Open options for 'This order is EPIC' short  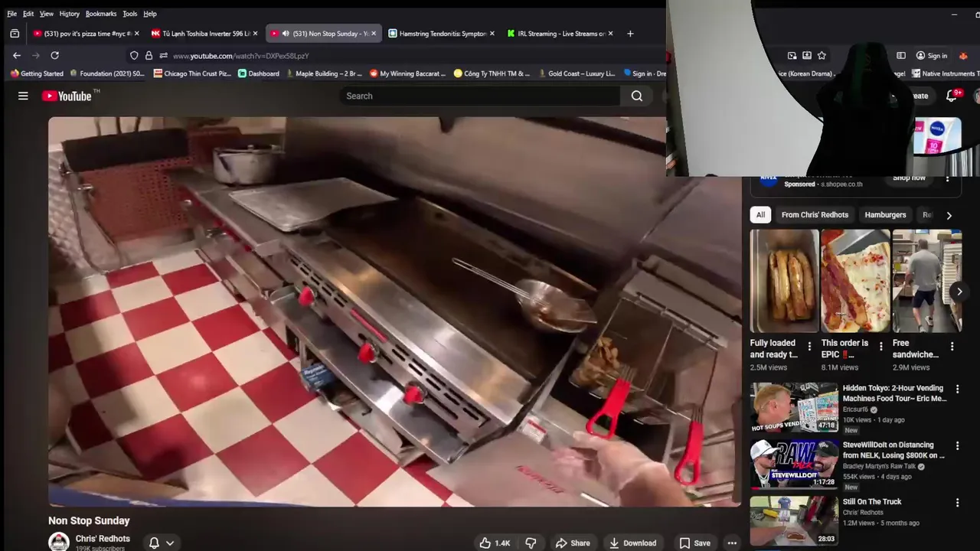(880, 346)
